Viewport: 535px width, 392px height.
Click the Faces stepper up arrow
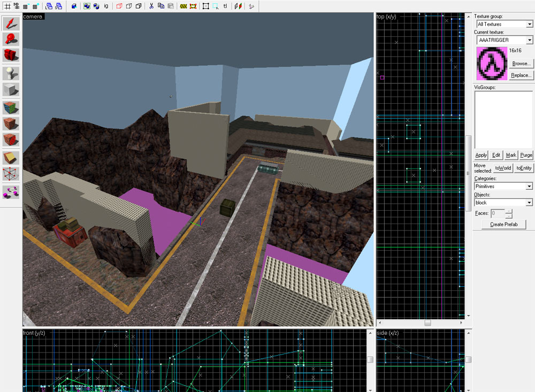click(508, 212)
